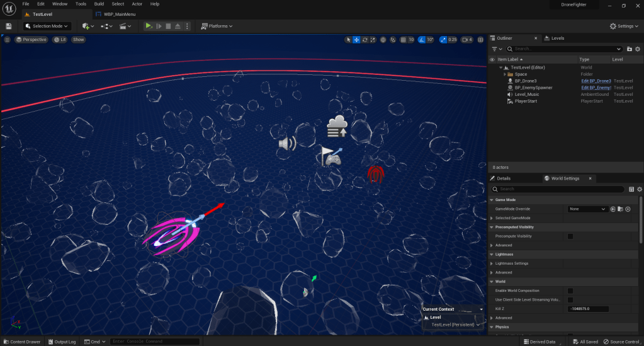Switch to the Levels tab
Viewport: 644px width, 346px height.
point(557,38)
